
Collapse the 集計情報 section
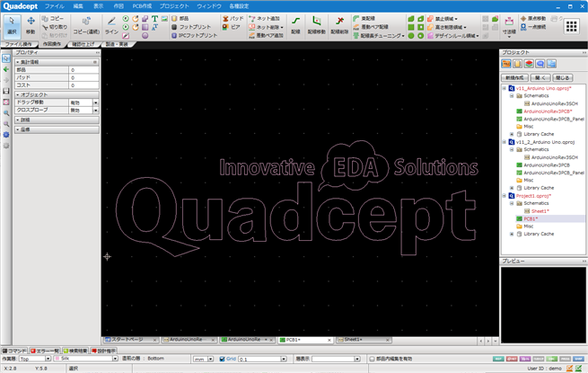[18, 62]
